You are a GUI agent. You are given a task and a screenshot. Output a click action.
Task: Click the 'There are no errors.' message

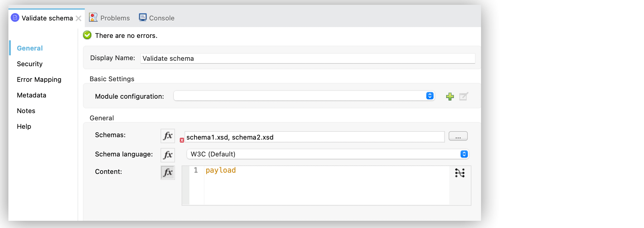click(x=126, y=35)
